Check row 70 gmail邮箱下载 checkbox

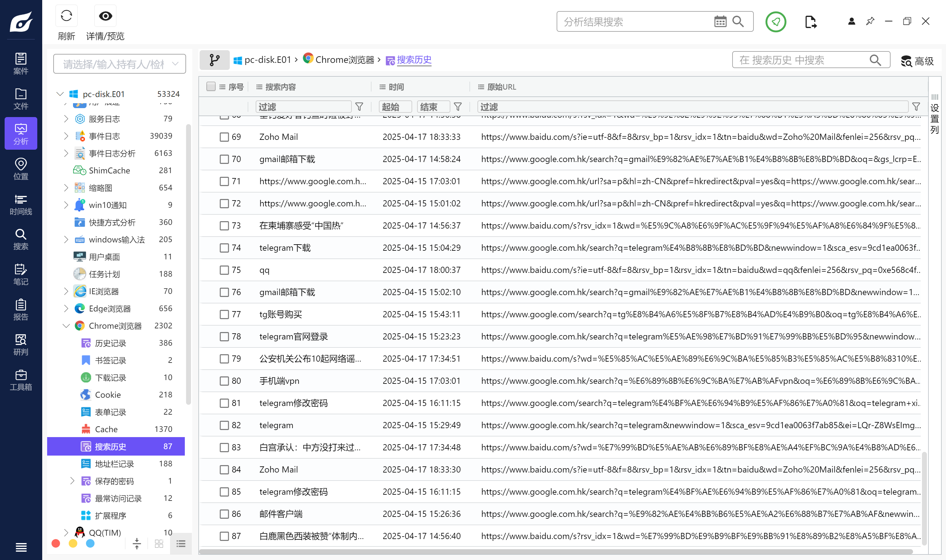(x=224, y=159)
